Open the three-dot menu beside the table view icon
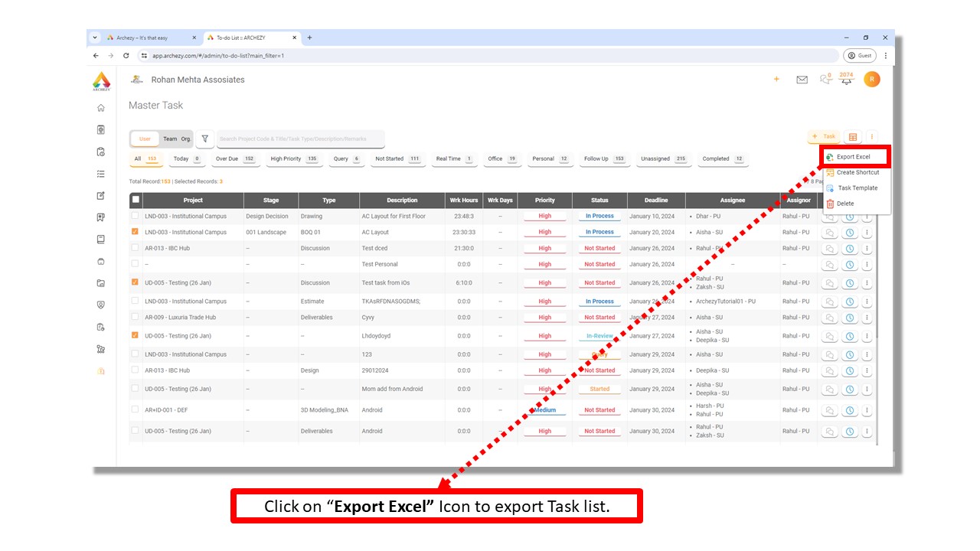 (871, 137)
